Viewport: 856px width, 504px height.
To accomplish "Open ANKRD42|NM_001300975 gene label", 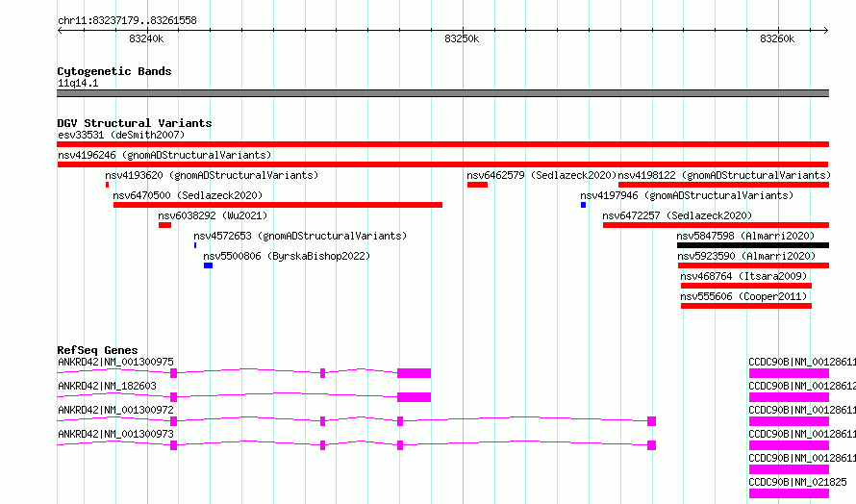I will coord(115,362).
